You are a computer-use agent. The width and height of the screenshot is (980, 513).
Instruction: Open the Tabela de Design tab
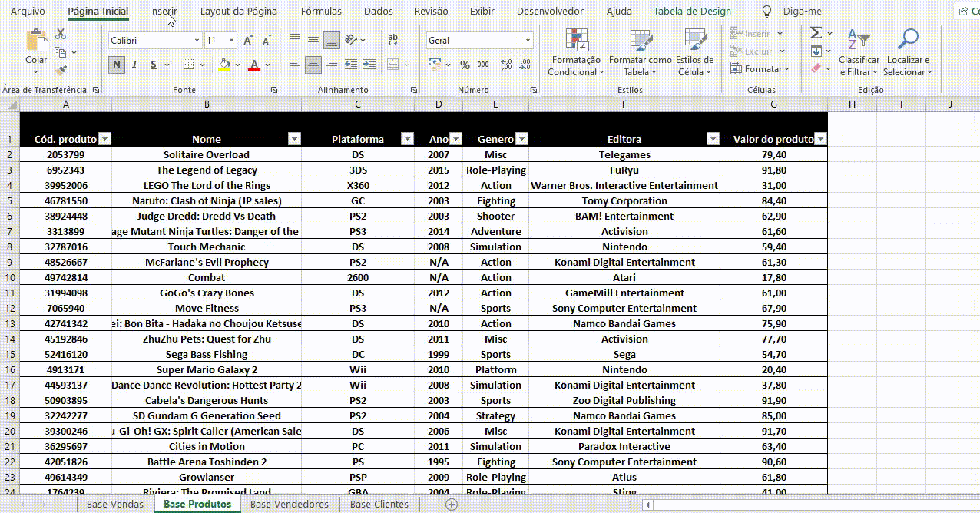(692, 12)
